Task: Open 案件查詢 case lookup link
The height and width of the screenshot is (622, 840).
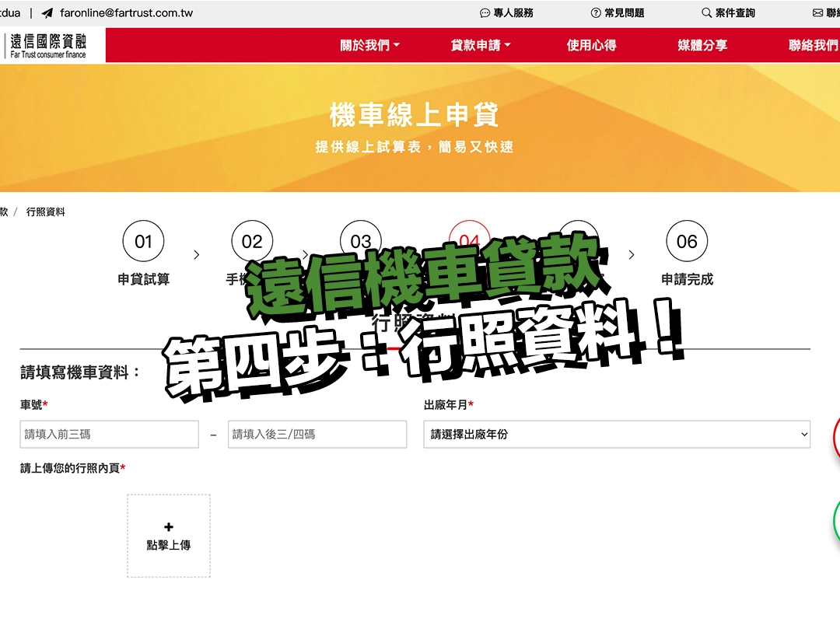Action: [728, 13]
